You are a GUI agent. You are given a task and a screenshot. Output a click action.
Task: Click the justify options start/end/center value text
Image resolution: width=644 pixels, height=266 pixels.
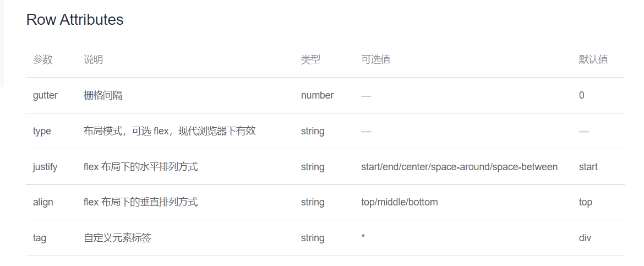point(459,167)
